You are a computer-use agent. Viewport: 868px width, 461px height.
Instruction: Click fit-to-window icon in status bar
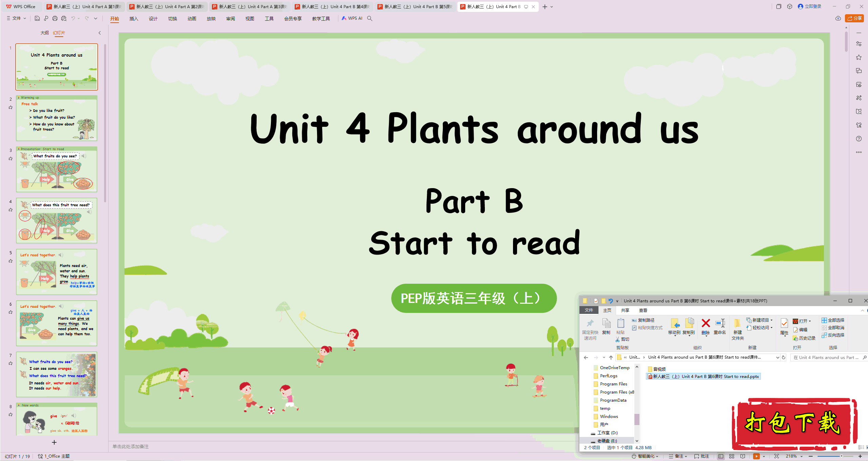click(777, 456)
